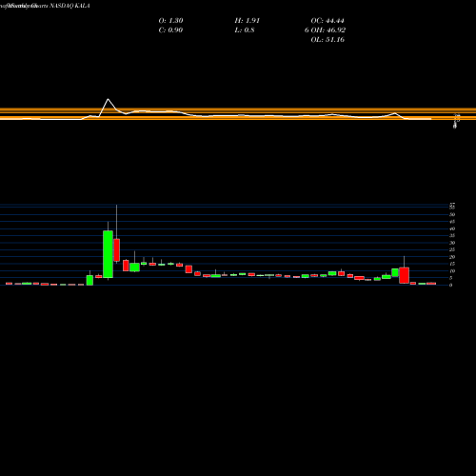Click the 30 price axis label
The width and height of the screenshot is (476, 476).
pos(452,243)
